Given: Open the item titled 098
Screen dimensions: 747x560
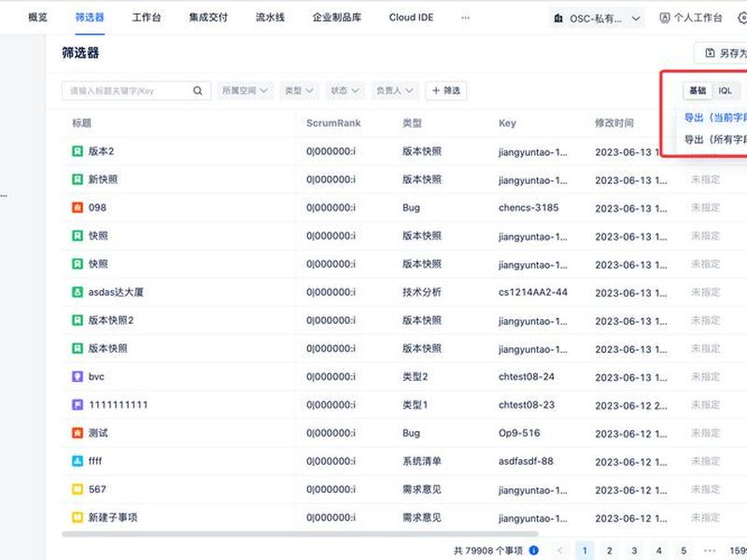Looking at the screenshot, I should pyautogui.click(x=97, y=207).
